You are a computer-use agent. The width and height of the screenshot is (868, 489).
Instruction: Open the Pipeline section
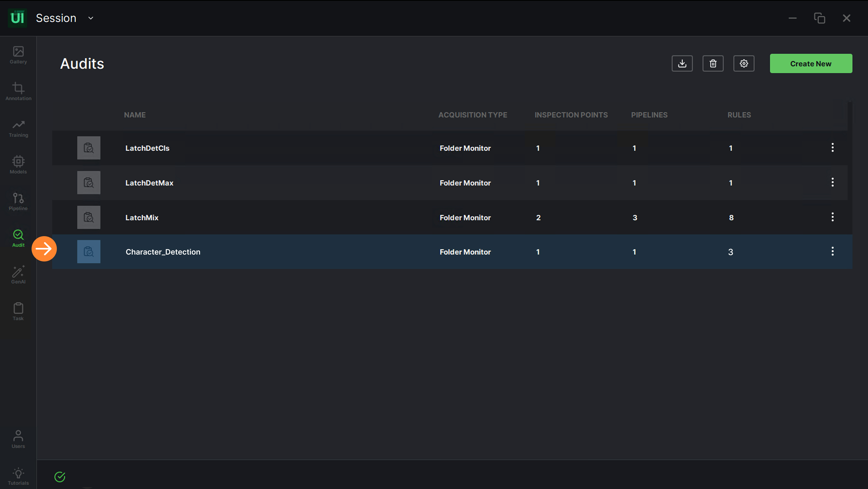[x=18, y=202]
